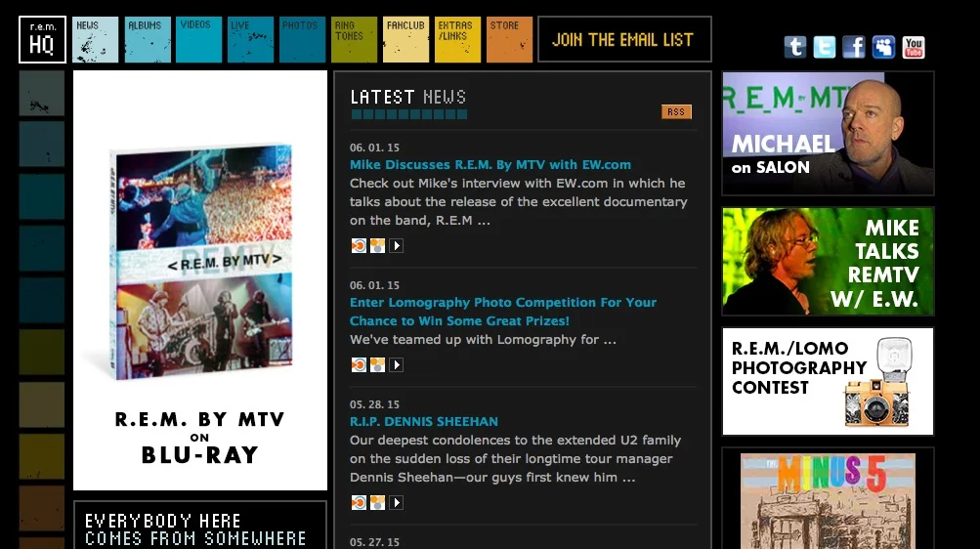Click the r.e.m. HQ logo
Viewport: 980px width, 549px height.
(42, 39)
